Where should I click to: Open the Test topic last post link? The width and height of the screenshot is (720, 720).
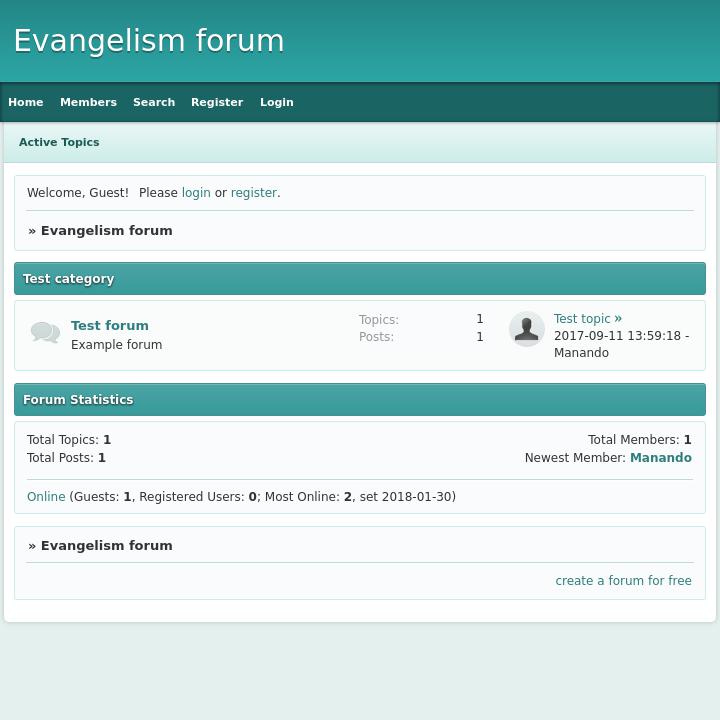coord(582,319)
